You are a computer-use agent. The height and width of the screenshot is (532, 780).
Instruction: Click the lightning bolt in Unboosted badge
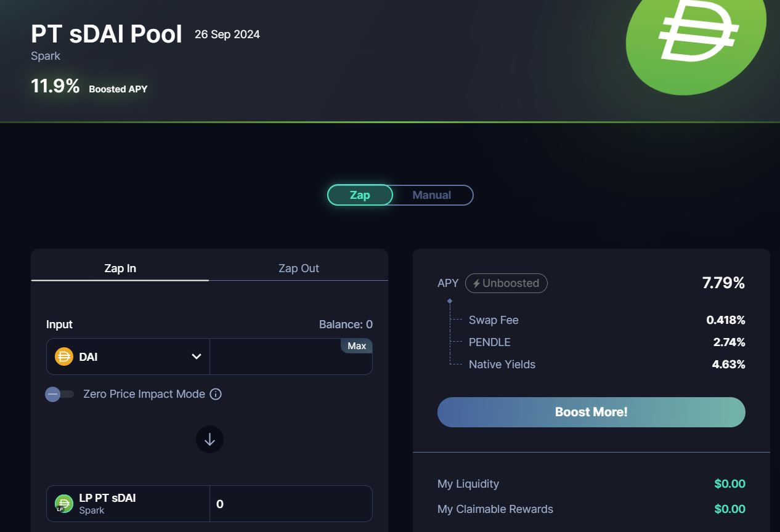click(476, 283)
